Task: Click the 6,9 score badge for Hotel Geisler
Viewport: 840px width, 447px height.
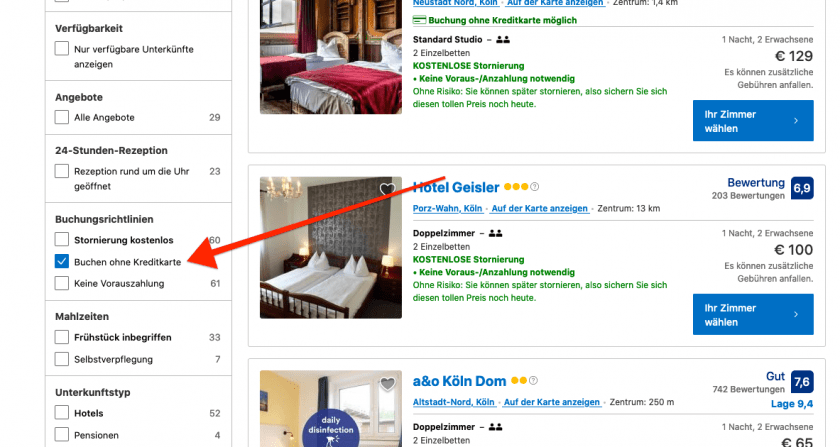Action: pyautogui.click(x=802, y=188)
